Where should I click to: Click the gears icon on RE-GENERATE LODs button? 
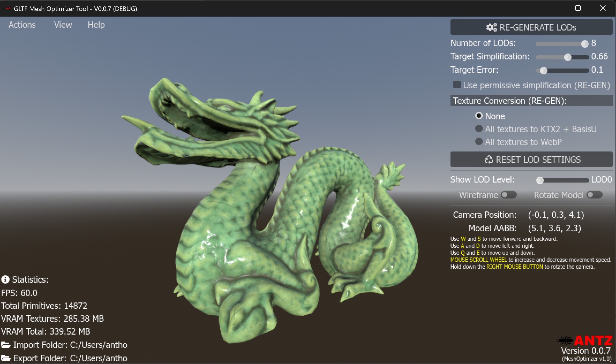(492, 27)
